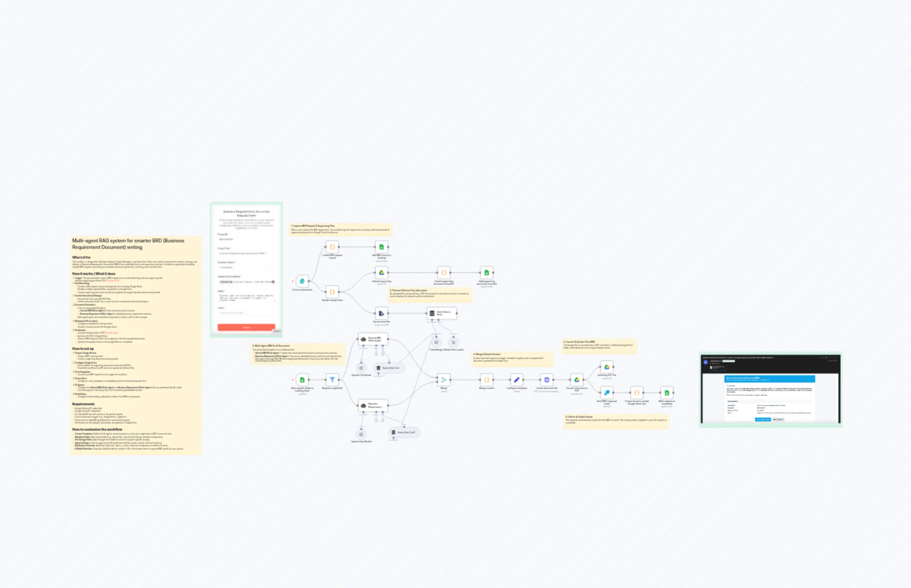Image resolution: width=911 pixels, height=588 pixels.
Task: Click the Download file link in the description note
Action: [113, 280]
